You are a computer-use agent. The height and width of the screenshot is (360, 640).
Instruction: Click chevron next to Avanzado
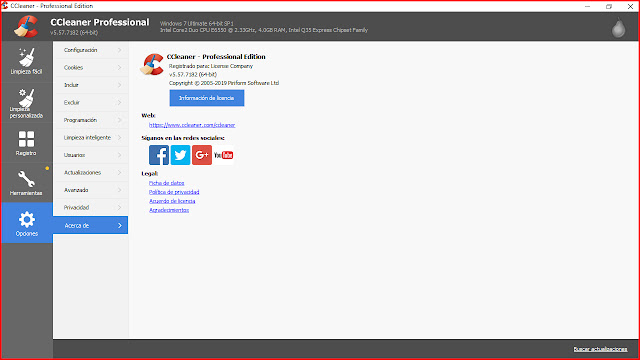click(120, 190)
